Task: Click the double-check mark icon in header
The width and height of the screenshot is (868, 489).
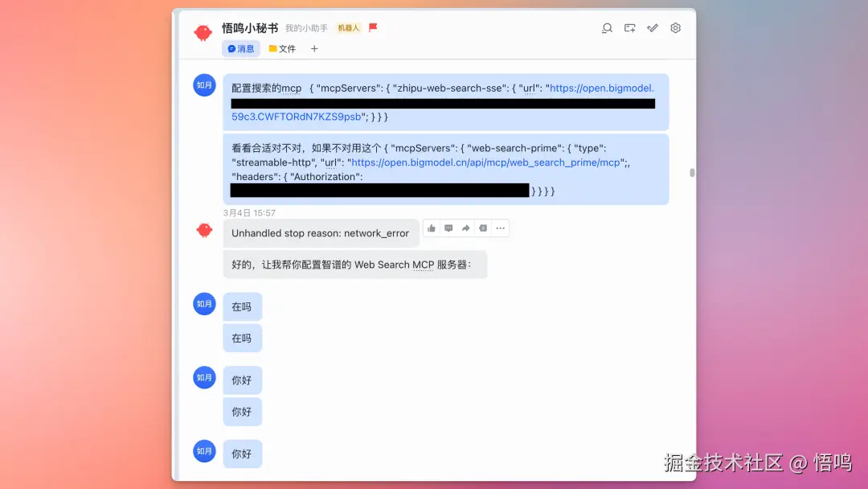Action: tap(652, 27)
